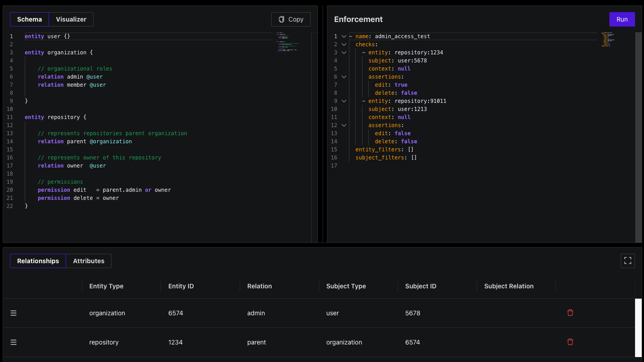Click 'entity user {}' on line 1
Image resolution: width=644 pixels, height=362 pixels.
pyautogui.click(x=48, y=36)
